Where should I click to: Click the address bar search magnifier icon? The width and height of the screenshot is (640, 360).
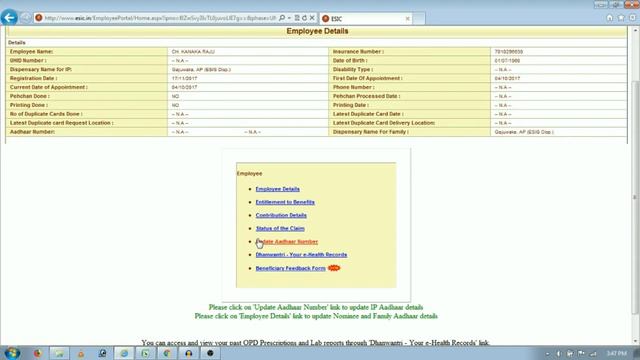282,18
